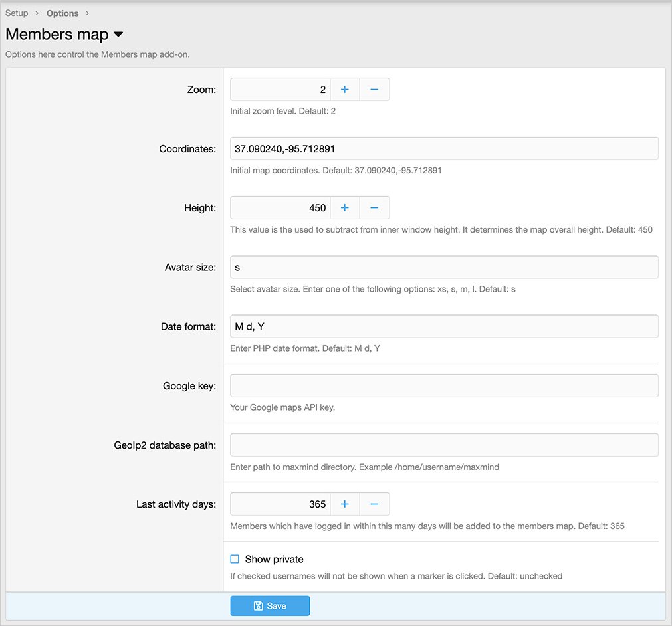Increase the Zoom value with plus
This screenshot has height=626, width=672.
click(345, 90)
